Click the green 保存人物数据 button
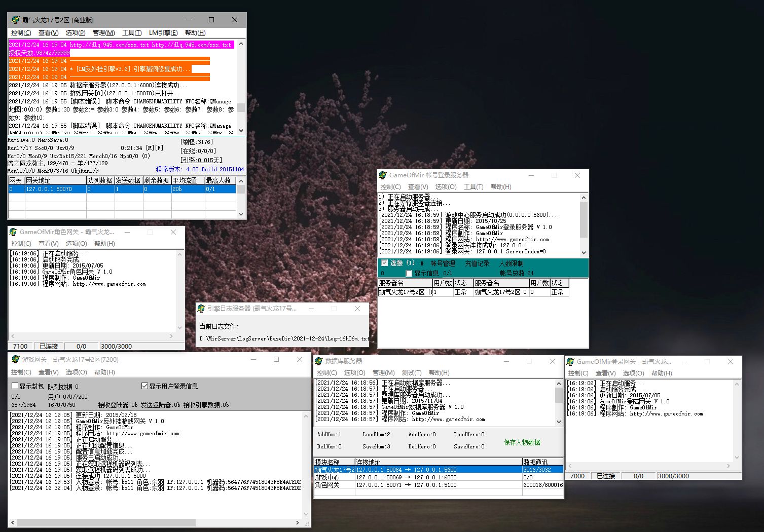 [522, 442]
